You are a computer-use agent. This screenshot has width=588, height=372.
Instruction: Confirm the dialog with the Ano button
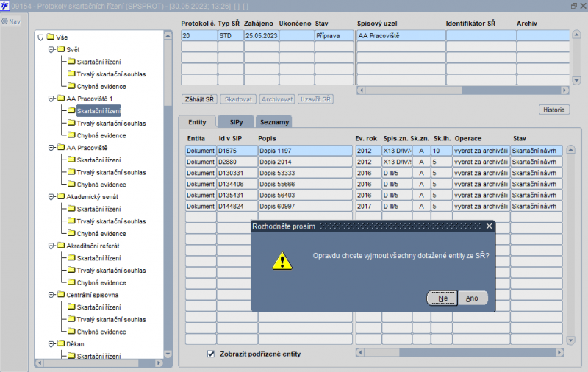472,298
